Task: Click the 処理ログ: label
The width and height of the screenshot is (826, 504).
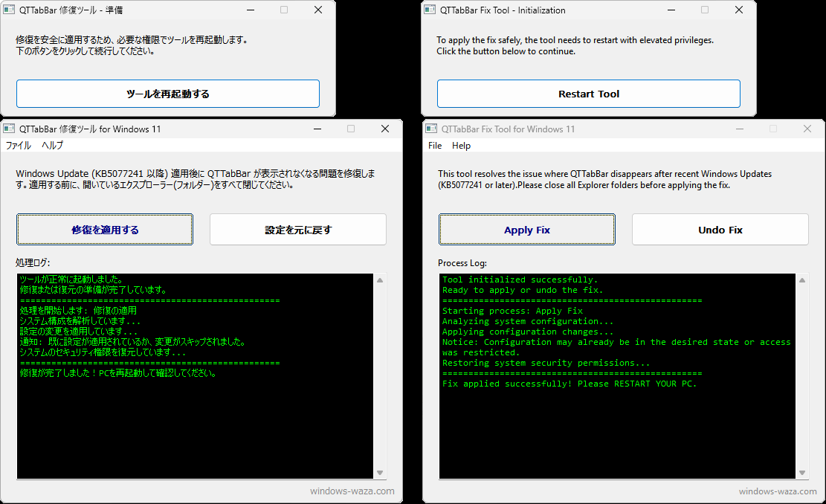Action: pos(33,263)
